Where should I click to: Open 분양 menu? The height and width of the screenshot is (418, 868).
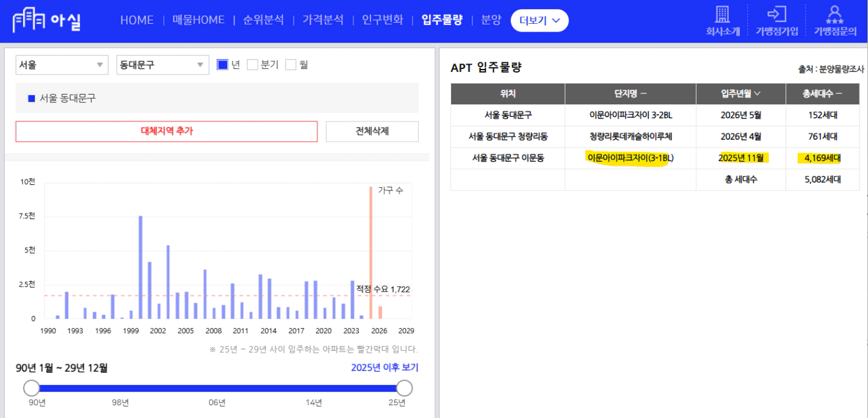click(491, 20)
